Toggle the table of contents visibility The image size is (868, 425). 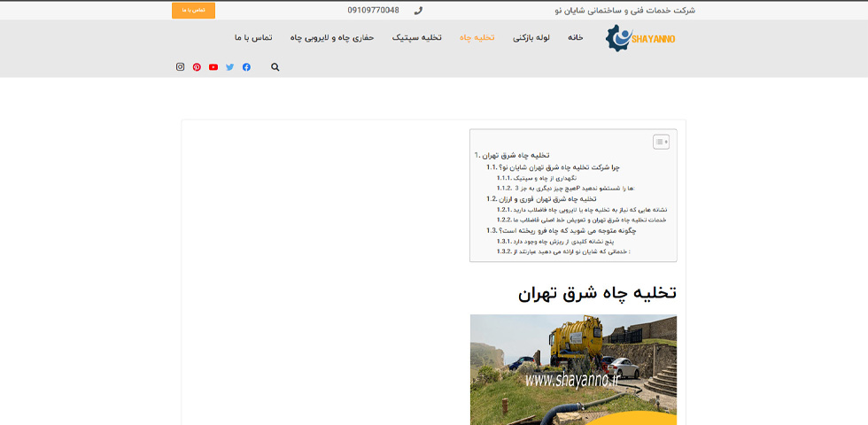tap(661, 142)
